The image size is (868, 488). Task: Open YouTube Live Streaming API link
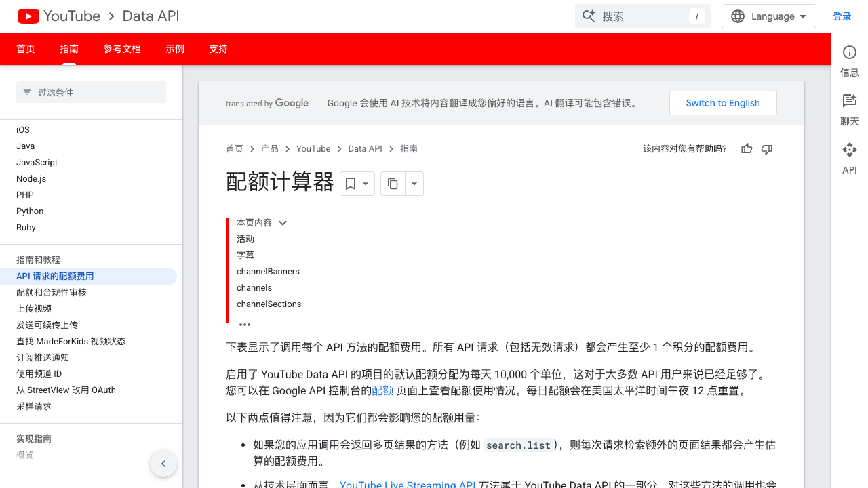408,483
